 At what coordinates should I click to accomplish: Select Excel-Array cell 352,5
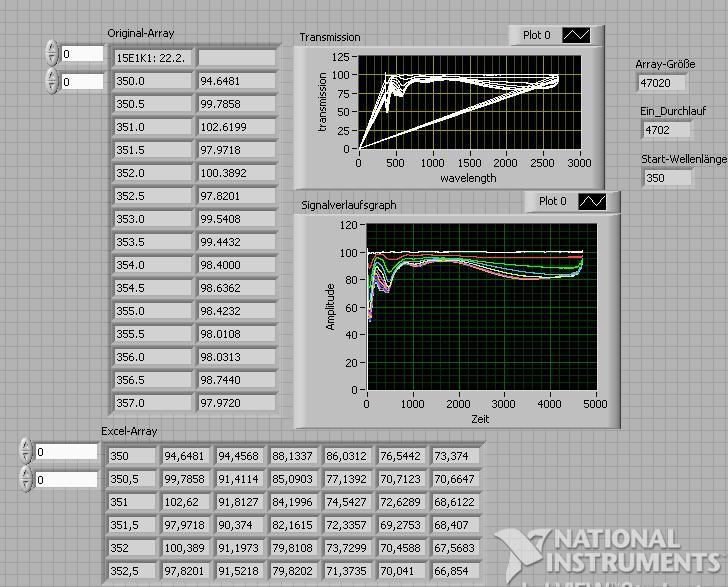click(x=131, y=571)
